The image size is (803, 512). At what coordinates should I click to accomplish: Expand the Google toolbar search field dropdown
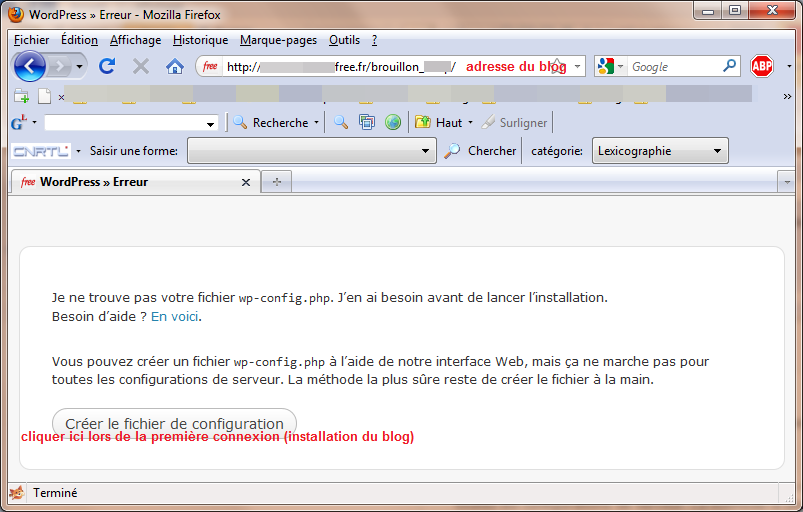210,124
